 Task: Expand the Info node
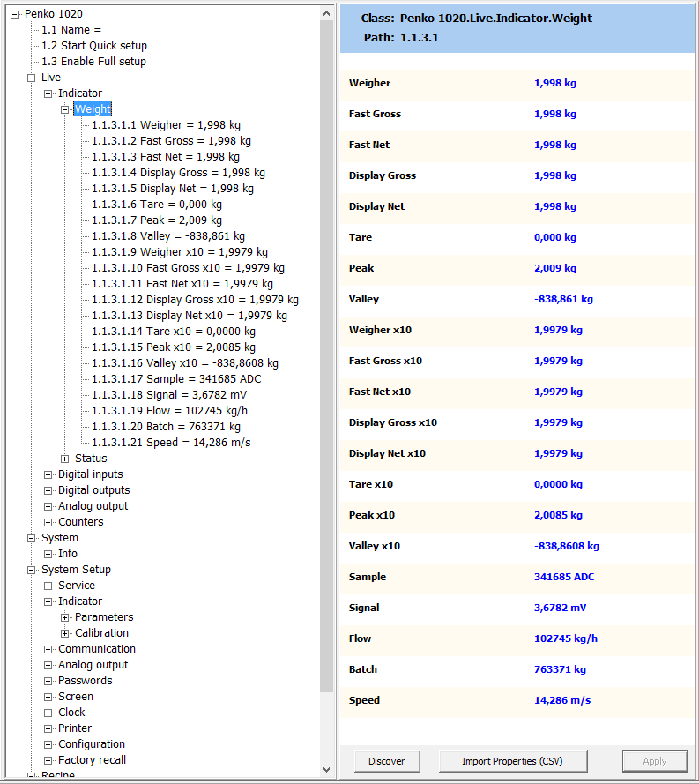pos(48,555)
